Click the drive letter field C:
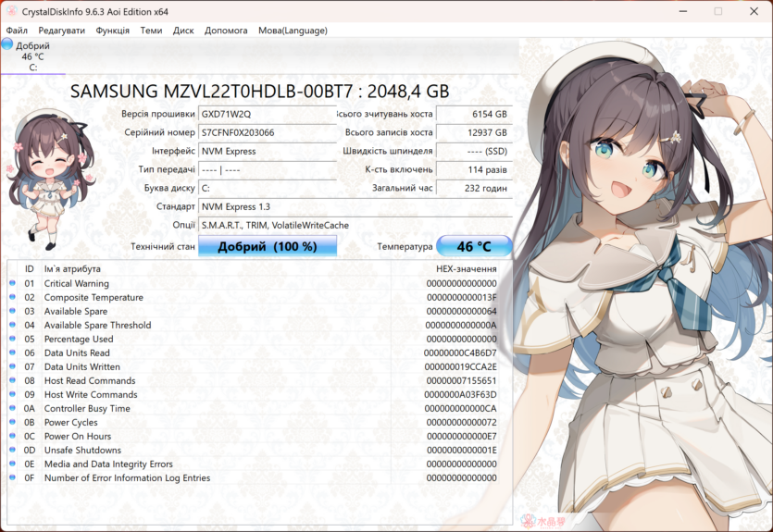Screen dimensions: 773x532 pos(268,188)
